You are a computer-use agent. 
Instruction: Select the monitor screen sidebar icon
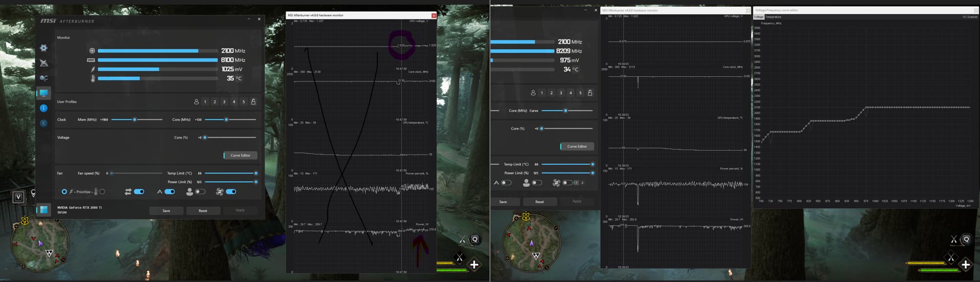44,93
